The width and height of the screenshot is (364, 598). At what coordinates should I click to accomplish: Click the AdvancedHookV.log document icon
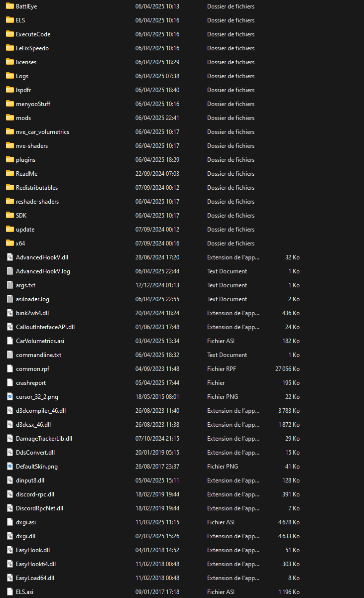[x=10, y=271]
